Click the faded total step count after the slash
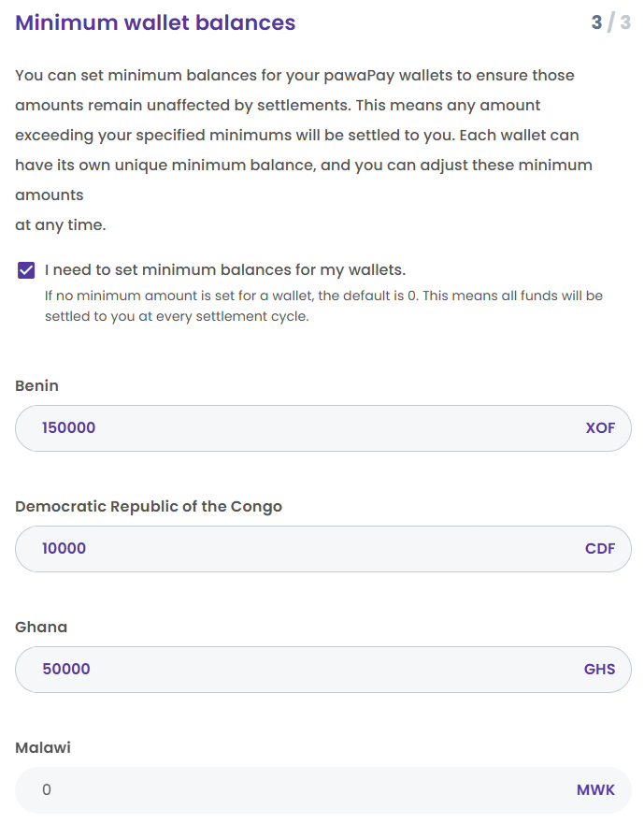Viewport: 644px width, 823px height. pyautogui.click(x=624, y=22)
